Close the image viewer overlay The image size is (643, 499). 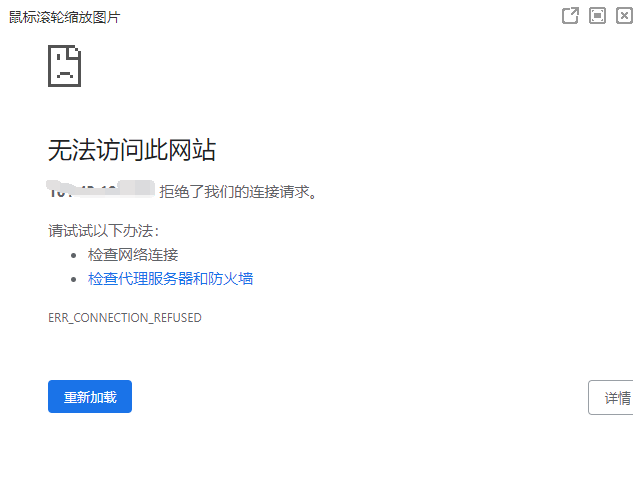pos(624,16)
